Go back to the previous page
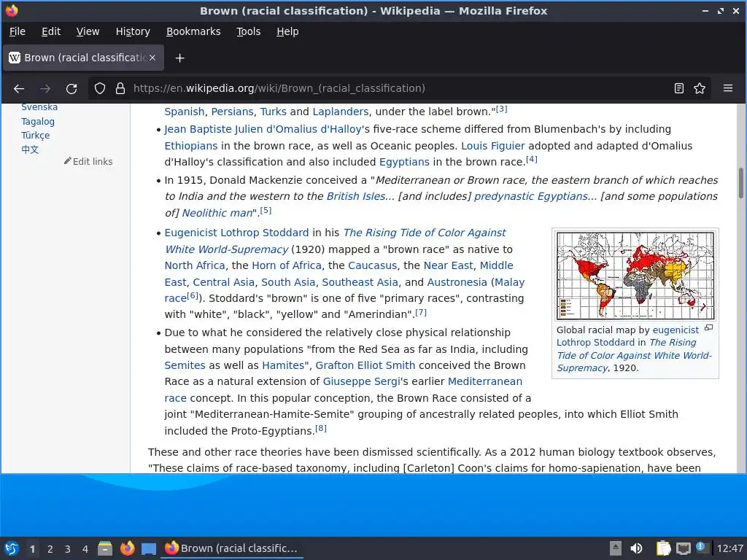 click(19, 88)
